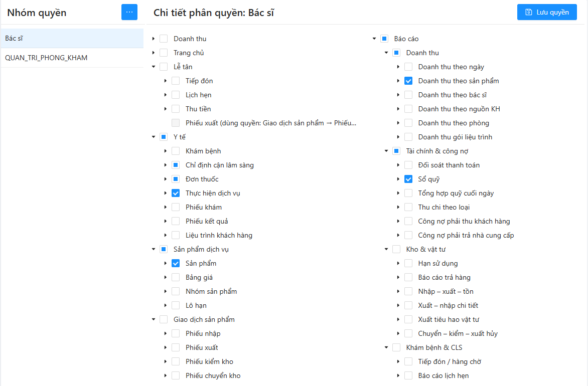Screen dimensions: 588x386
Task: Tick the Lễ tân group checkbox
Action: [164, 67]
